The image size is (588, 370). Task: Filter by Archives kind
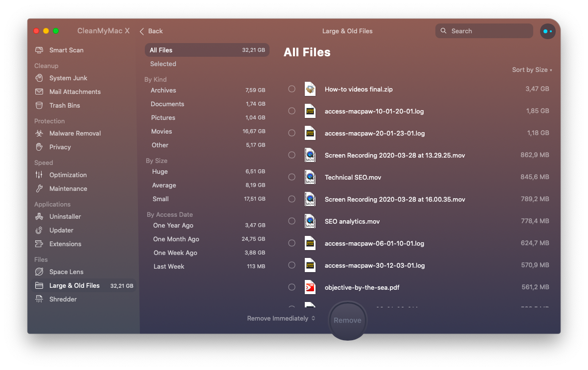click(x=207, y=90)
